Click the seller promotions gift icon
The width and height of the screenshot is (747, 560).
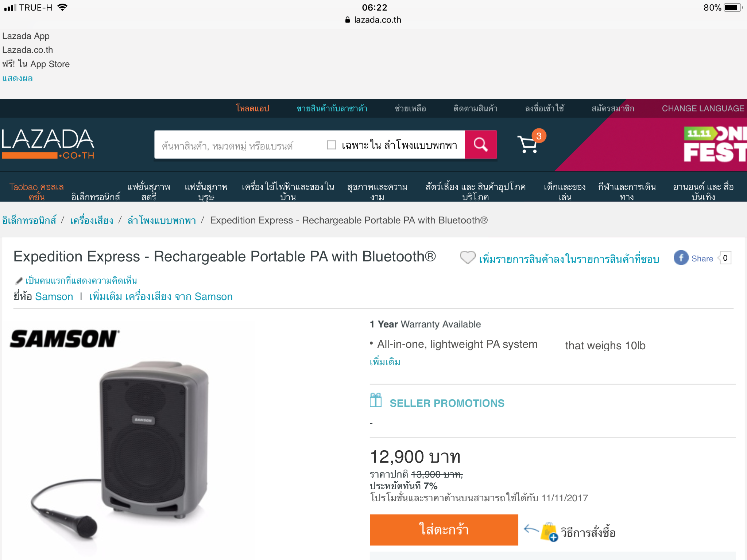pyautogui.click(x=376, y=400)
